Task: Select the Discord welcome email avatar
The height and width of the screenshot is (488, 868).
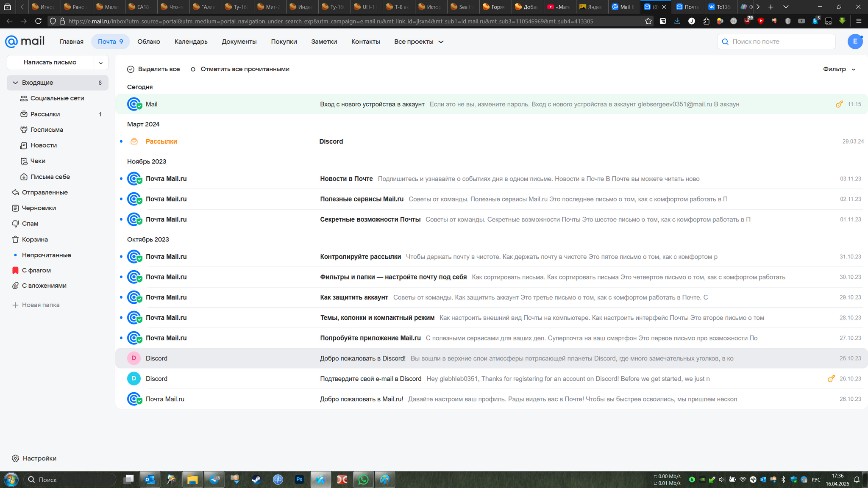Action: coord(134,358)
